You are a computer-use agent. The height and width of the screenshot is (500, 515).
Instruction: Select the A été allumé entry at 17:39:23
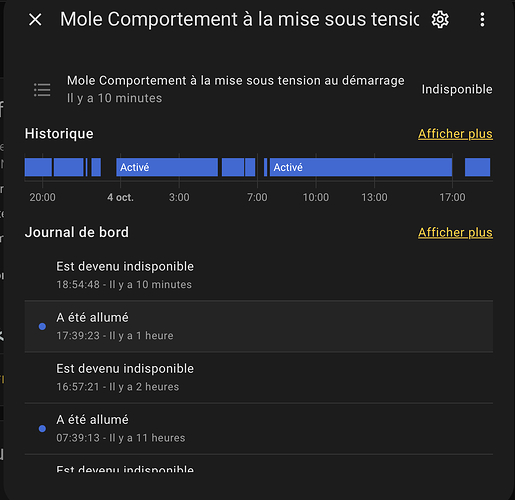coord(259,326)
